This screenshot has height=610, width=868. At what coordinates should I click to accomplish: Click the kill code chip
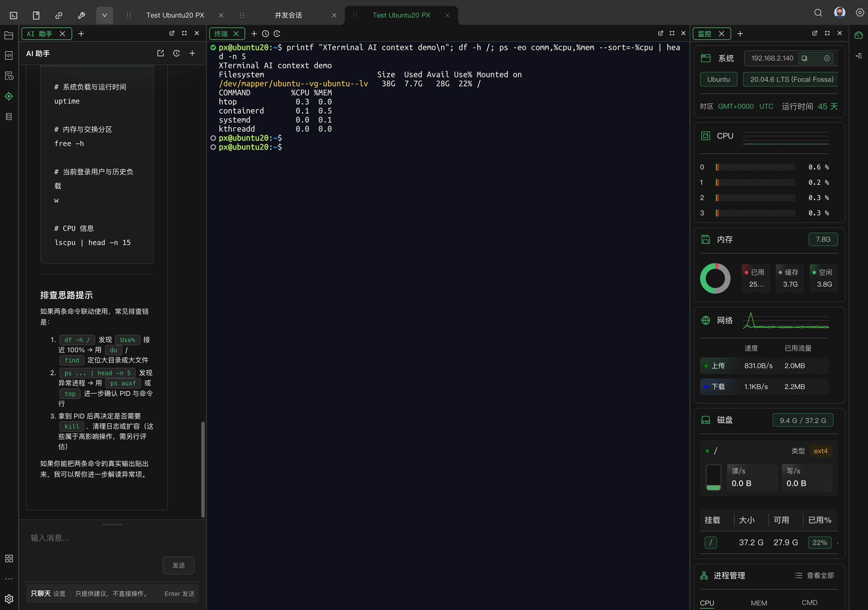tap(72, 426)
